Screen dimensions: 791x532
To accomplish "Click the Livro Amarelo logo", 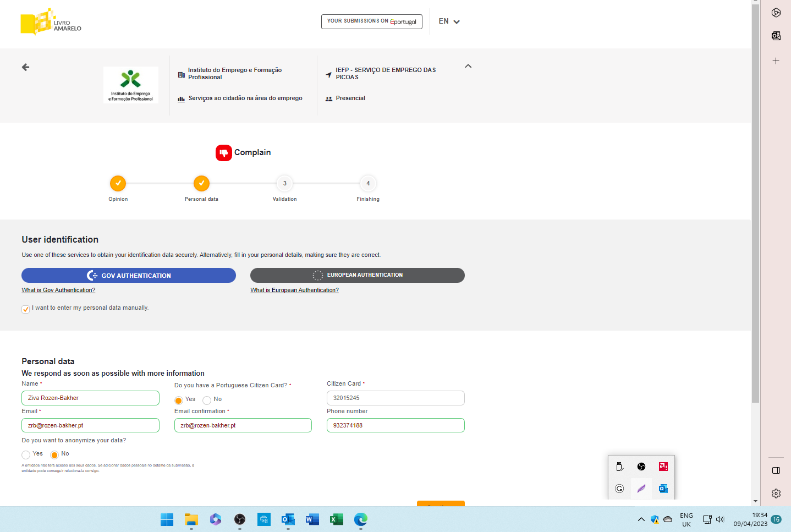I will pyautogui.click(x=51, y=22).
